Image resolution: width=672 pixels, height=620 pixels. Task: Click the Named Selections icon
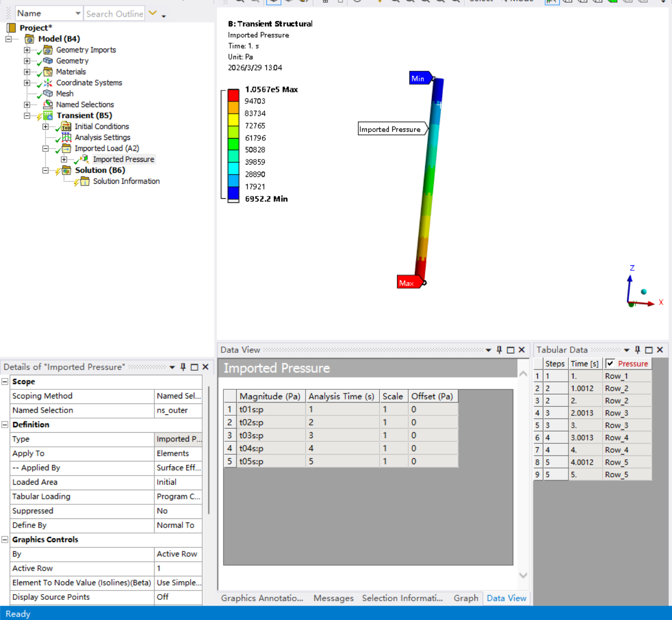point(48,104)
